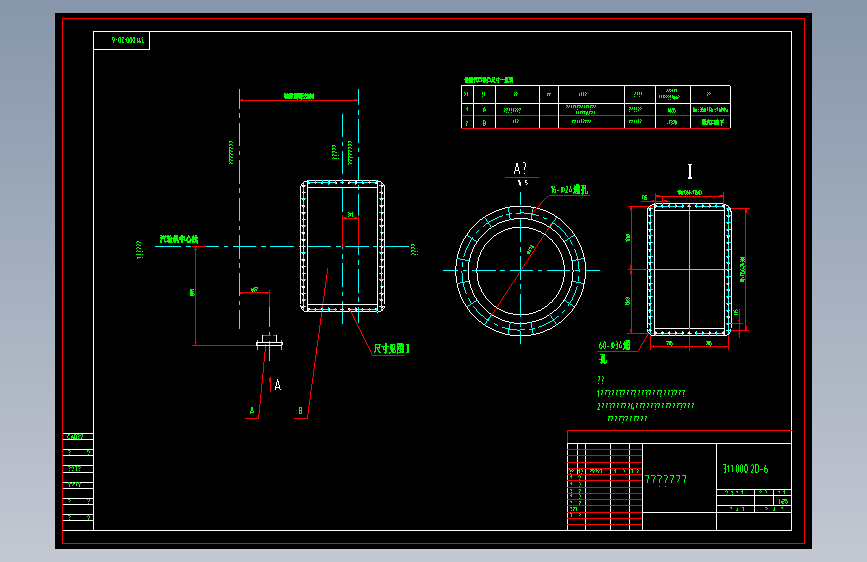Image resolution: width=867 pixels, height=562 pixels.
Task: Click the drawing number 311 000 2D-6
Action: coord(745,469)
